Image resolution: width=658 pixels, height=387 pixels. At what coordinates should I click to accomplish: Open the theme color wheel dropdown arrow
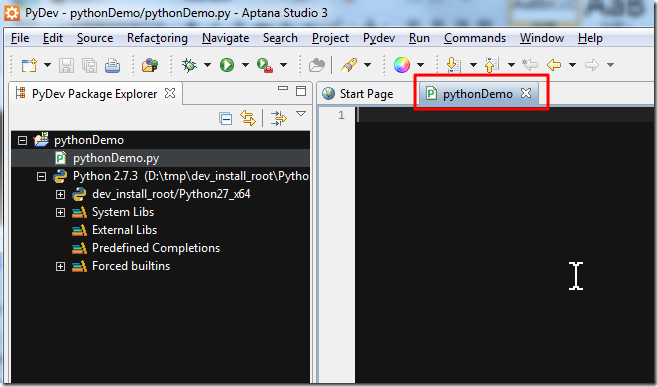coord(420,65)
